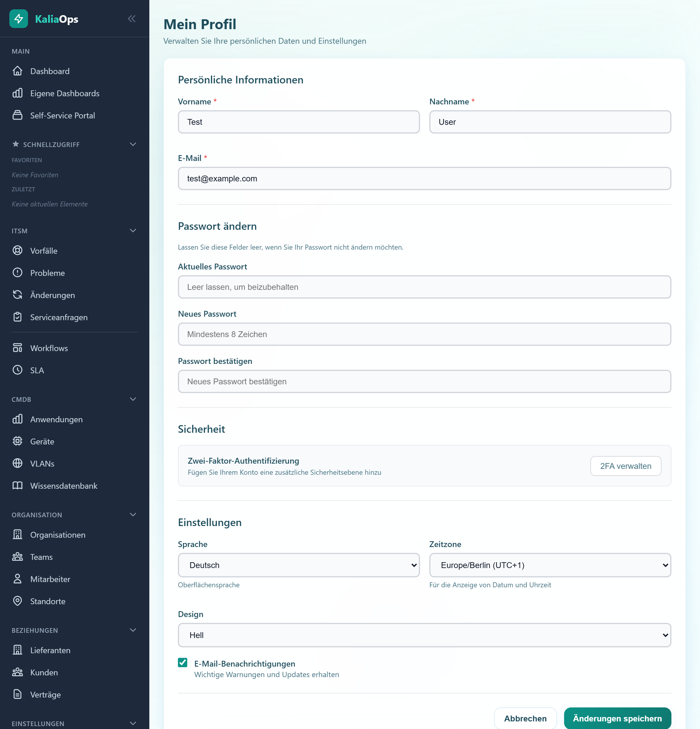This screenshot has height=729, width=700.
Task: Click the Vorfälle lifebuoy icon
Action: (x=17, y=250)
